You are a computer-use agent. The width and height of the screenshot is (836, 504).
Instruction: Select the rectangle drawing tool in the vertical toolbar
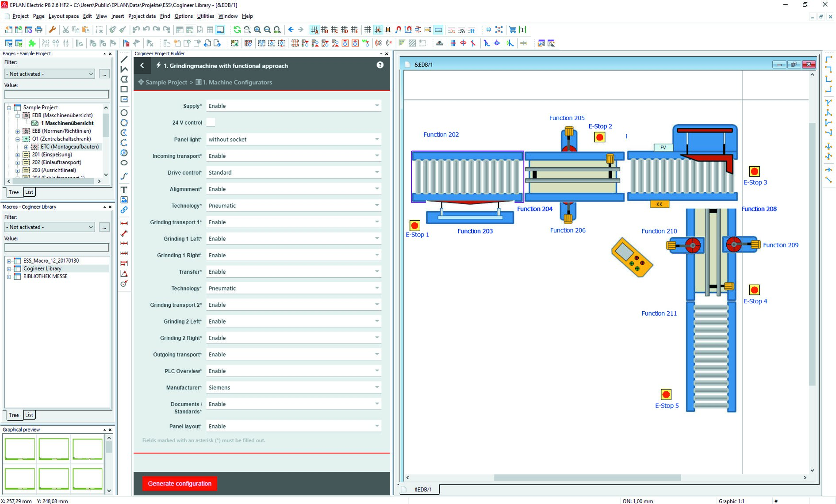coord(124,88)
